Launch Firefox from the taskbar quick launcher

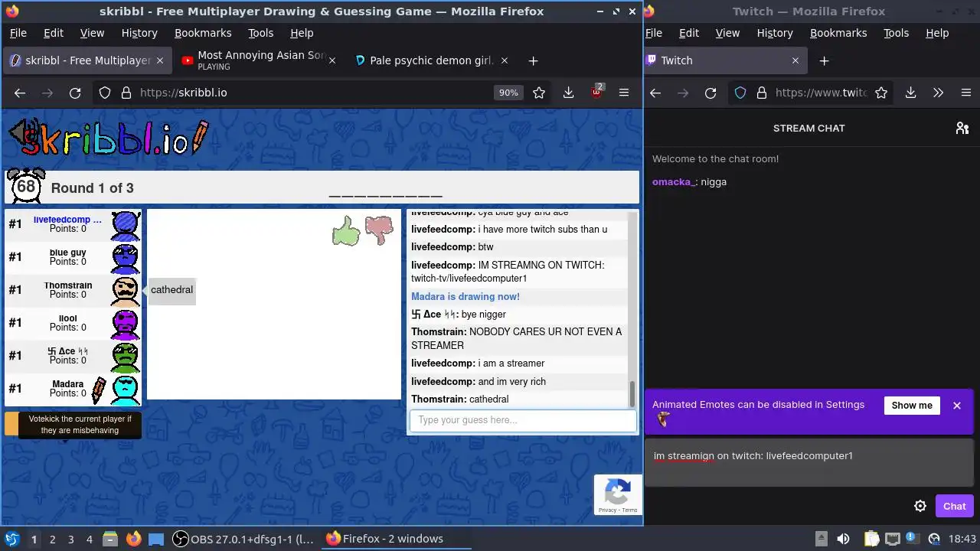[x=134, y=539]
